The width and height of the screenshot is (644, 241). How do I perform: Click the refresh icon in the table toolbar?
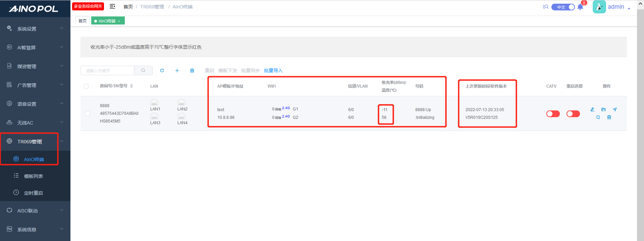pyautogui.click(x=162, y=70)
